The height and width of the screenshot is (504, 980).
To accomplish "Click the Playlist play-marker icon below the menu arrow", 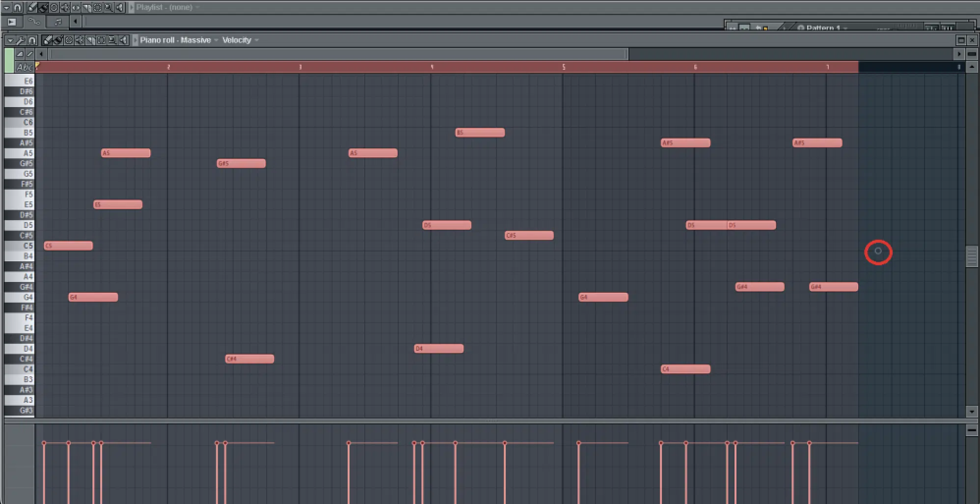I will click(11, 22).
